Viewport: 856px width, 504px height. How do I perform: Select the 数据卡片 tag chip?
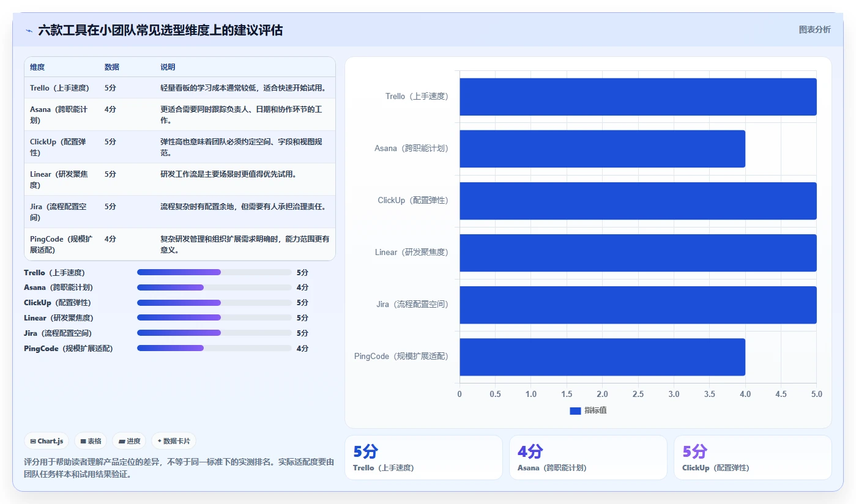point(174,441)
